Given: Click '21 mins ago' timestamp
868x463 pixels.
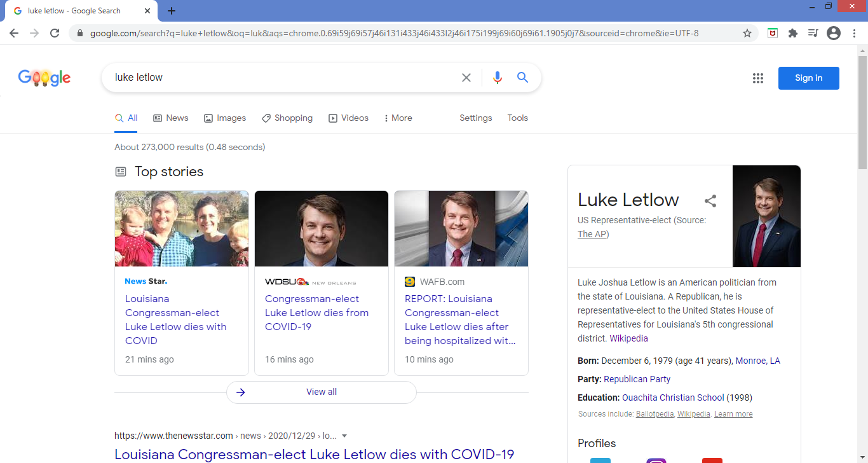Looking at the screenshot, I should tap(149, 359).
